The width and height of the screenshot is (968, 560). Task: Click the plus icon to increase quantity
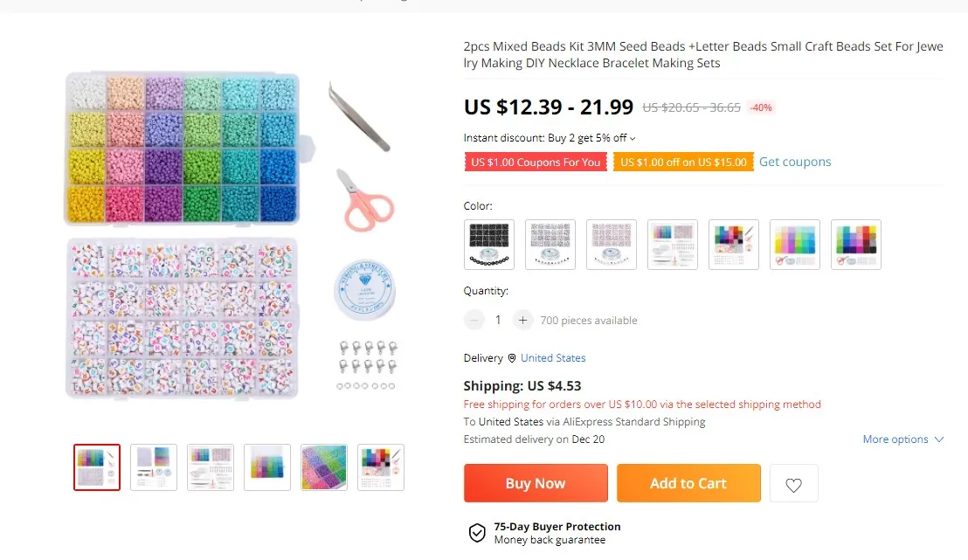pos(522,321)
